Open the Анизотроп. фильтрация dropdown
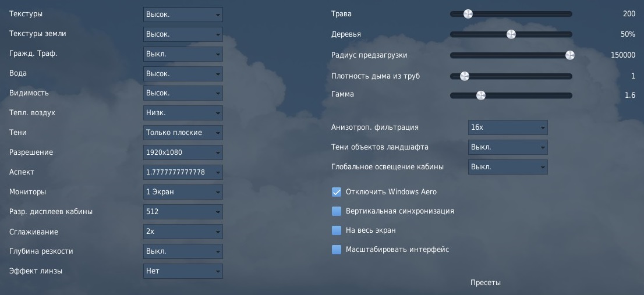Image resolution: width=644 pixels, height=295 pixels. click(508, 127)
